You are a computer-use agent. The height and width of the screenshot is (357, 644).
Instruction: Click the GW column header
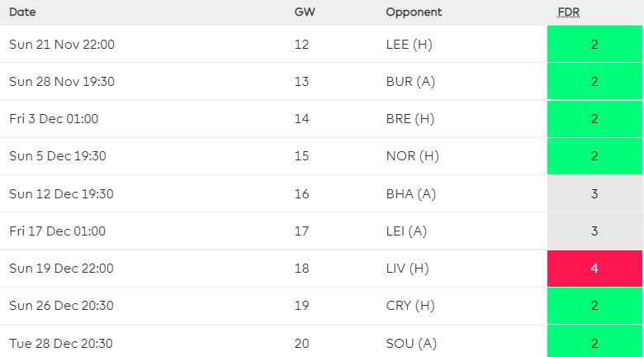pos(303,12)
